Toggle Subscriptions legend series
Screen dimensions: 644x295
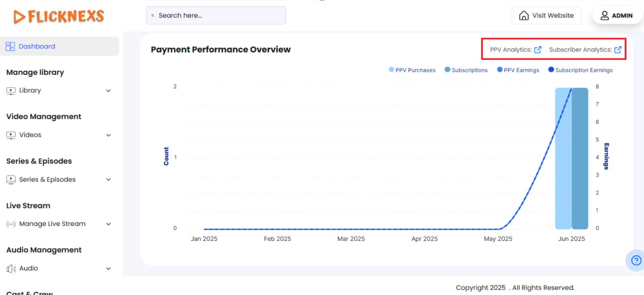coord(466,70)
